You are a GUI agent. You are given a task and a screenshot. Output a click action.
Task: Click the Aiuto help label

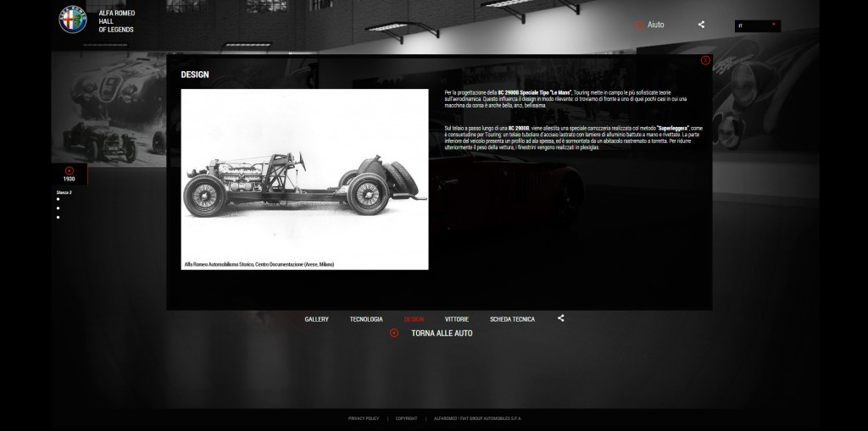click(x=655, y=25)
